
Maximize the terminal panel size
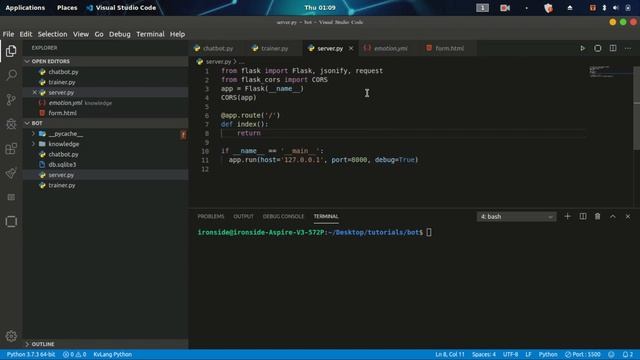pos(613,216)
